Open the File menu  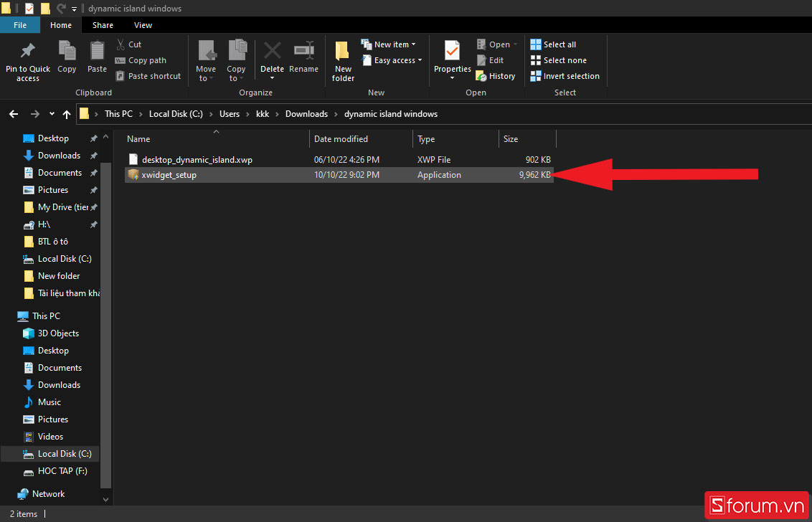20,25
